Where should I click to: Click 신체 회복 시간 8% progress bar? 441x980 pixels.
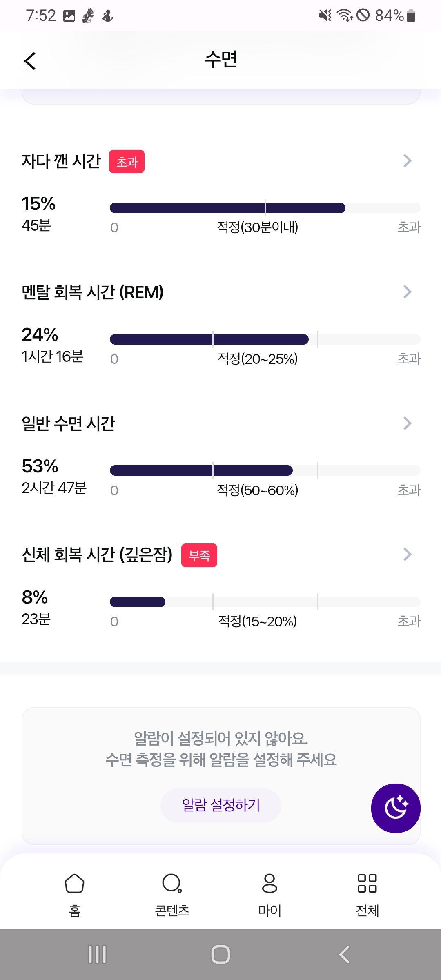pyautogui.click(x=265, y=602)
